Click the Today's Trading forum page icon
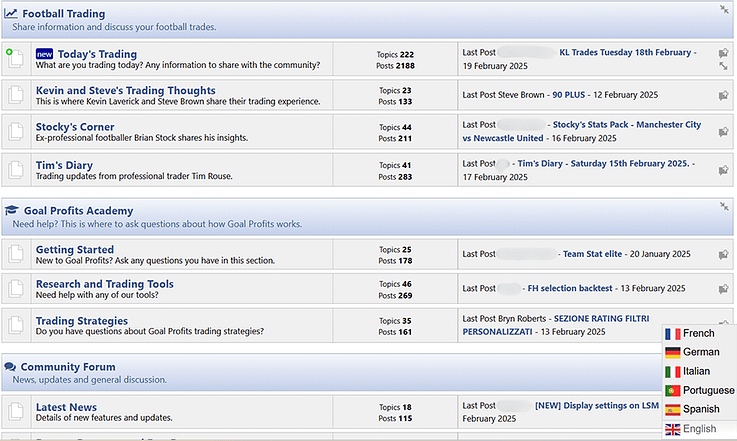This screenshot has height=441, width=737. click(15, 59)
